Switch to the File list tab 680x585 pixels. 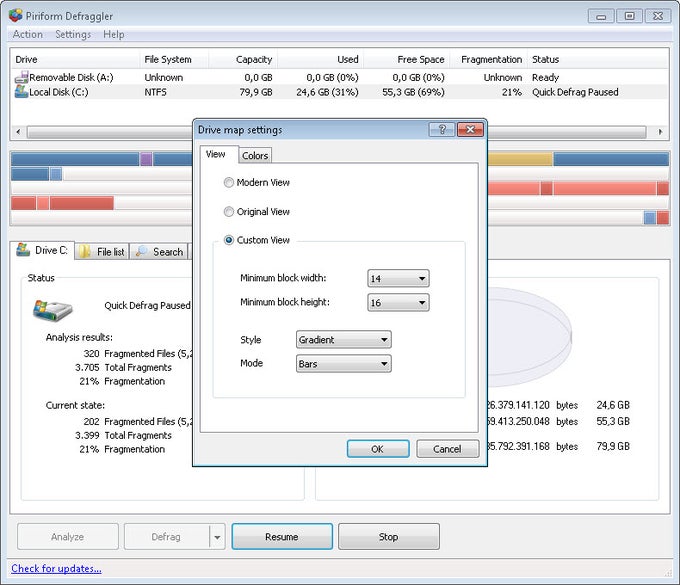coord(102,252)
